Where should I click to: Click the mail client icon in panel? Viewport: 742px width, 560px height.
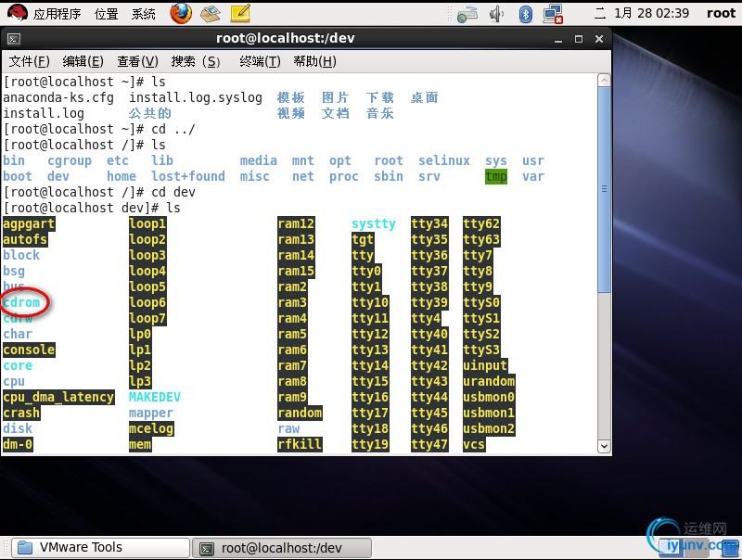pyautogui.click(x=211, y=13)
